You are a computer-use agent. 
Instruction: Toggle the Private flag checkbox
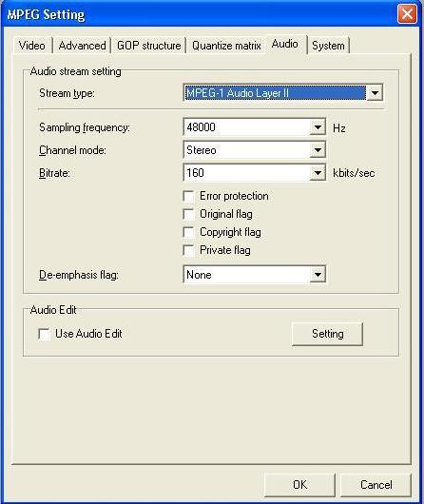point(188,250)
